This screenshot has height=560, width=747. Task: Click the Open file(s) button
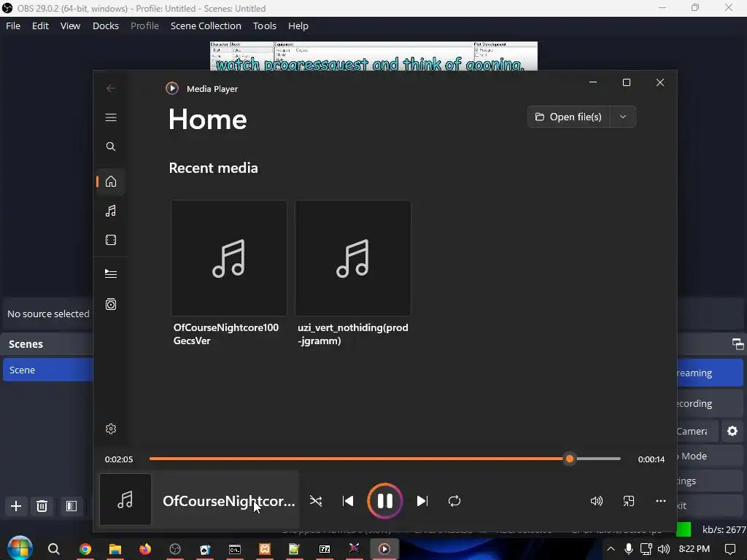[568, 117]
